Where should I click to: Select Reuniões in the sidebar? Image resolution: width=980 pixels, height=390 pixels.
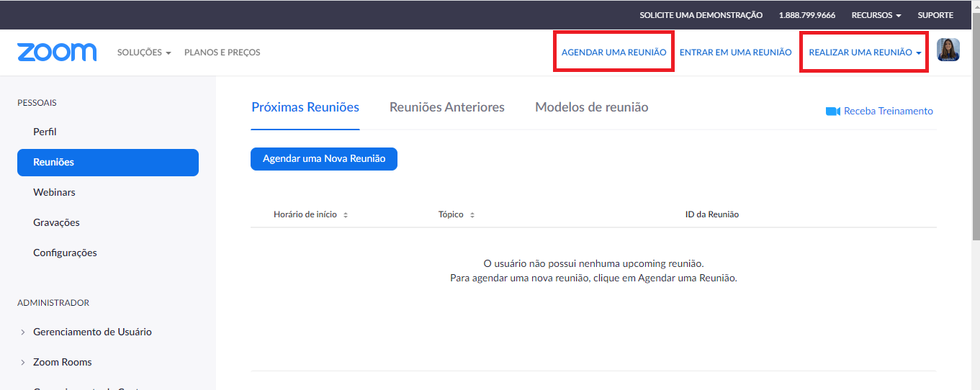(x=108, y=162)
